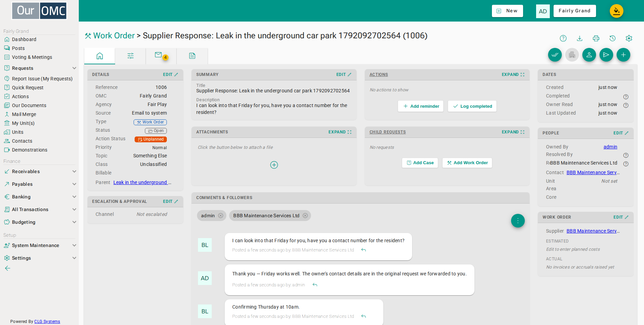Click help icon beside Resolved By

pos(626,155)
